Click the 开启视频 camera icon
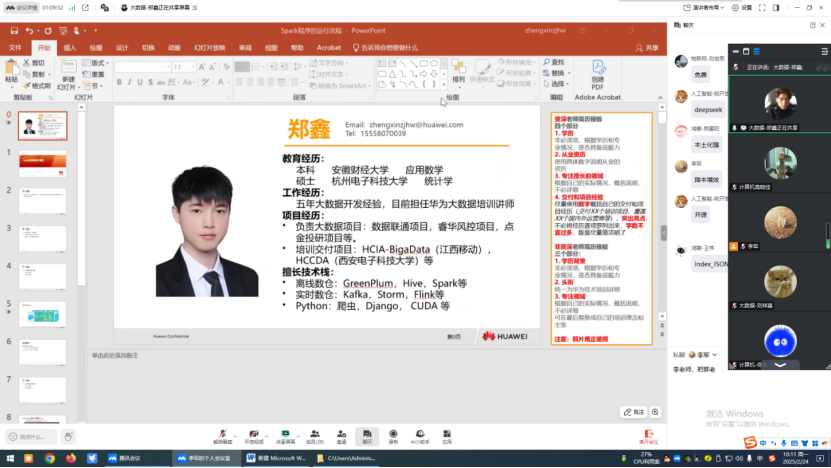The width and height of the screenshot is (831, 468). [x=254, y=432]
